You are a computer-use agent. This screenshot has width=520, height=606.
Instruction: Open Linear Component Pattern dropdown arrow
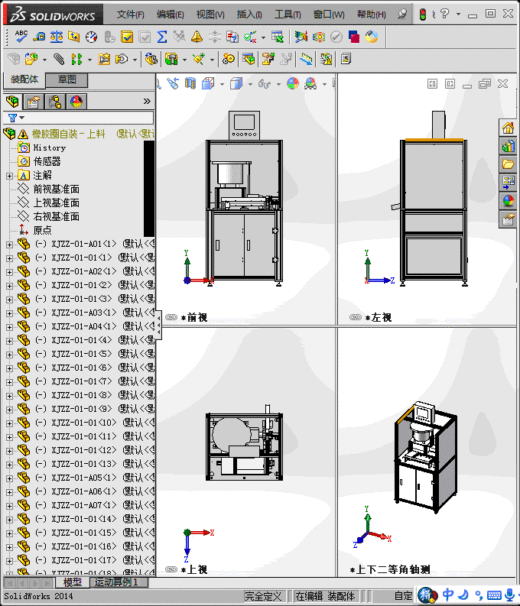coord(89,60)
